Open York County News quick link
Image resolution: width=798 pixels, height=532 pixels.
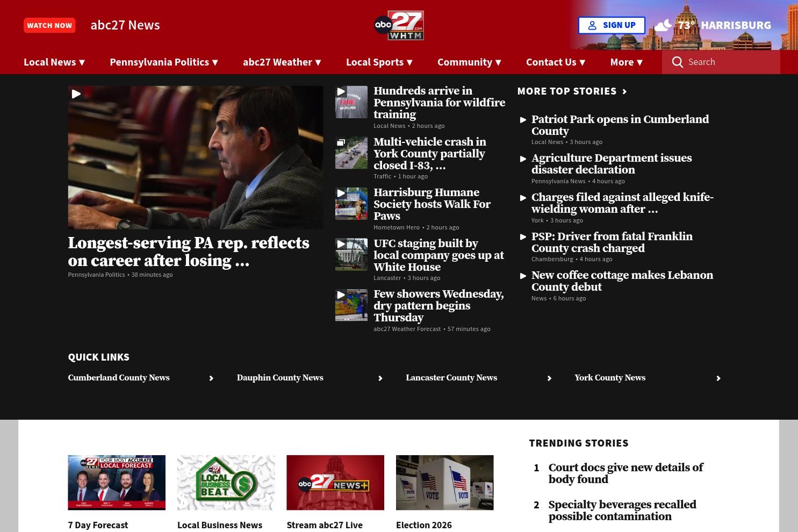[610, 378]
